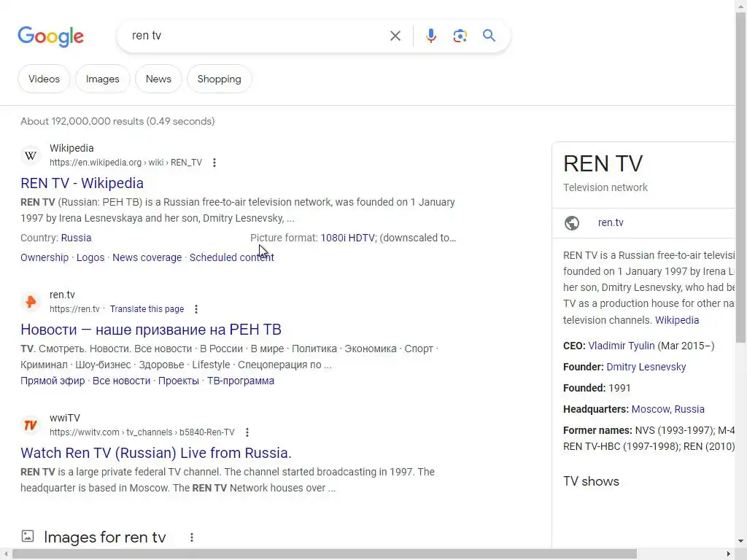The image size is (747, 560).
Task: Open Google Lens image search icon
Action: 460,36
